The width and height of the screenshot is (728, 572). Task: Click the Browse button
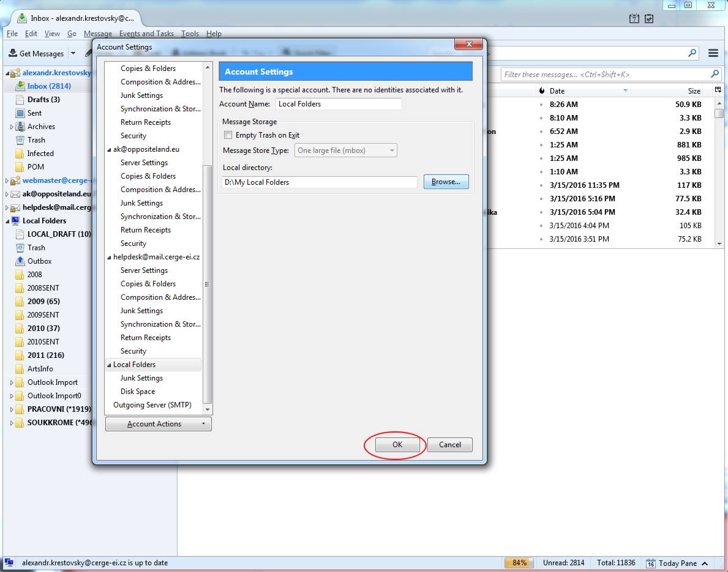point(446,182)
